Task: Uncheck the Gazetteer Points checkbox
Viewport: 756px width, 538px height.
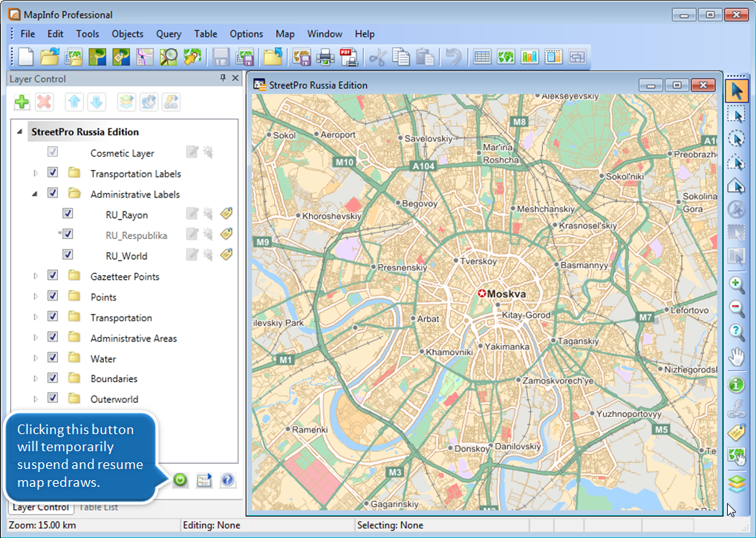Action: click(x=53, y=275)
